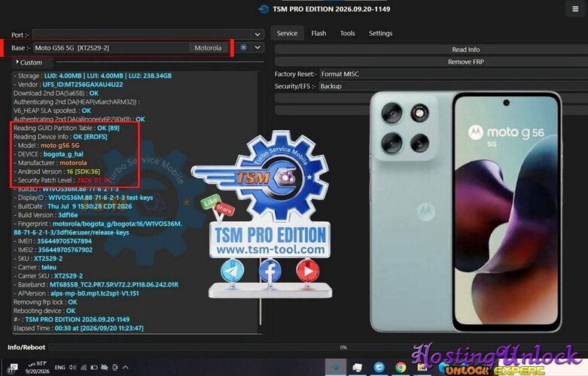Click the taskbar battery icon
The height and width of the screenshot is (376, 588).
point(94,368)
